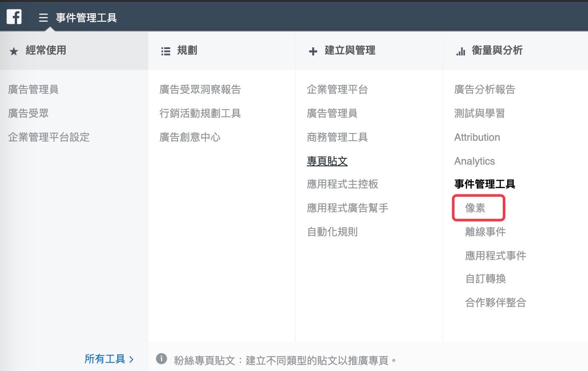Click the 事件管理工具 title in top bar
The width and height of the screenshot is (588, 371).
(86, 18)
